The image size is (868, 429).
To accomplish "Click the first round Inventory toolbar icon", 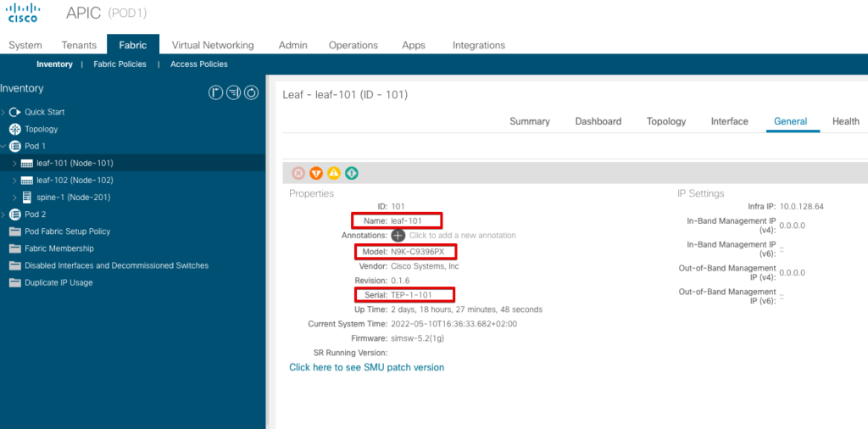I will coord(215,93).
